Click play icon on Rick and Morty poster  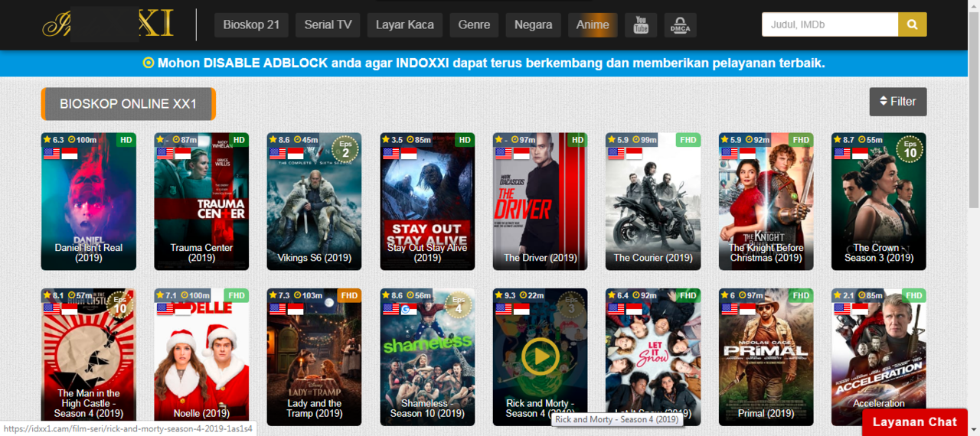pyautogui.click(x=541, y=356)
